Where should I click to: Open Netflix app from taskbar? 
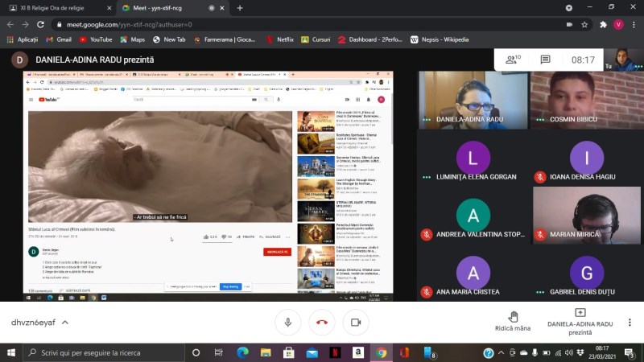click(x=335, y=352)
